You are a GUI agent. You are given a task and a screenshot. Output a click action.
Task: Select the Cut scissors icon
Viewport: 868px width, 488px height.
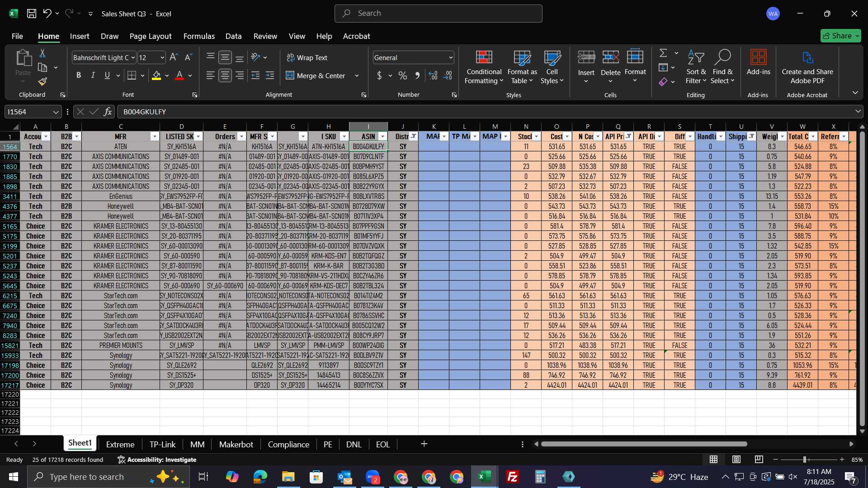[x=42, y=53]
